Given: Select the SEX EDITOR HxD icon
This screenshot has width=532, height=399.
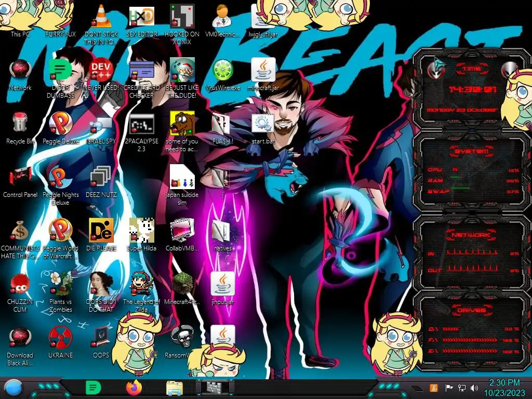Looking at the screenshot, I should click(x=142, y=20).
